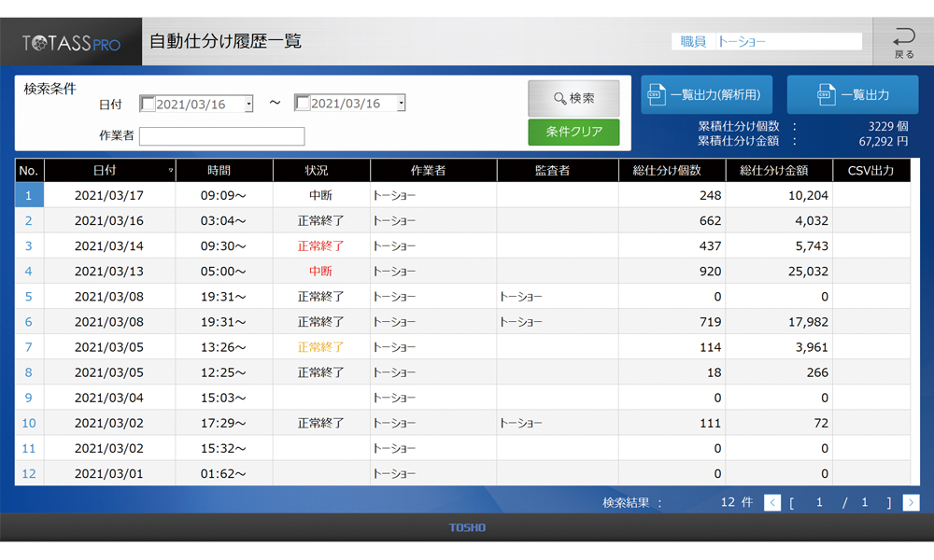
Task: Select row number 7
Action: pos(29,347)
